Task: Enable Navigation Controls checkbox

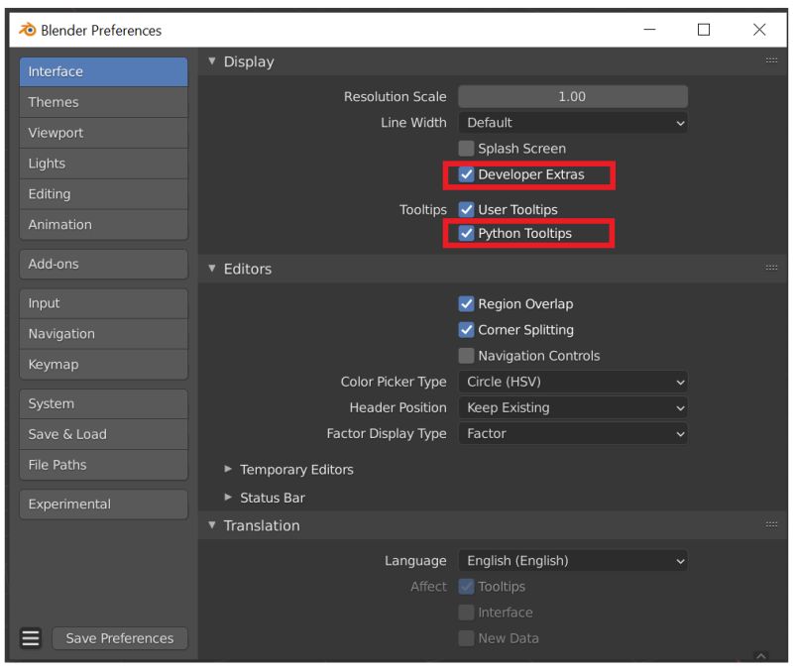Action: tap(466, 356)
